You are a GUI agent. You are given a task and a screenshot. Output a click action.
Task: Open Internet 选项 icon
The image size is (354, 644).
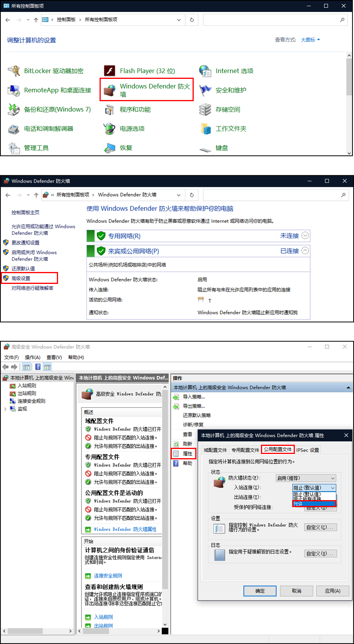(205, 71)
